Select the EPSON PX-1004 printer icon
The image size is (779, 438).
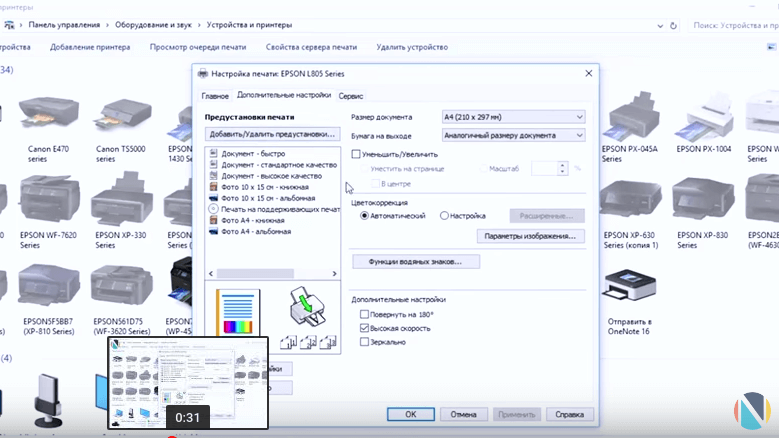click(x=704, y=115)
